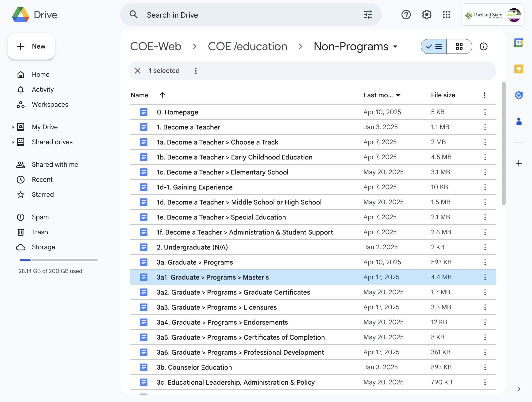Clear selection with the X button
This screenshot has width=532, height=402.
click(x=137, y=71)
